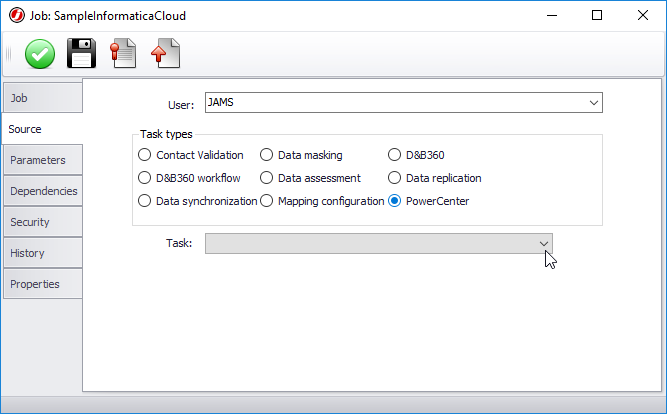This screenshot has height=414, width=667.
Task: Click the JAMS app icon in title bar
Action: [x=17, y=16]
